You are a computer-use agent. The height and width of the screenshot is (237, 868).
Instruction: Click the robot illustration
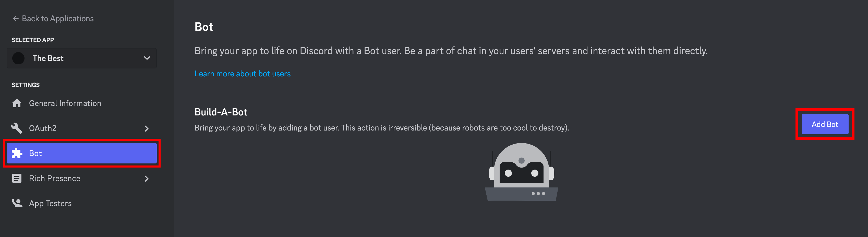coord(521,172)
